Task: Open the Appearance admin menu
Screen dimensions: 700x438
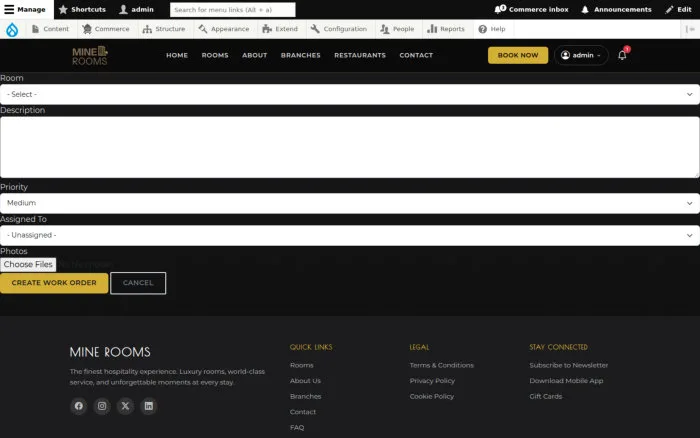Action: (224, 29)
